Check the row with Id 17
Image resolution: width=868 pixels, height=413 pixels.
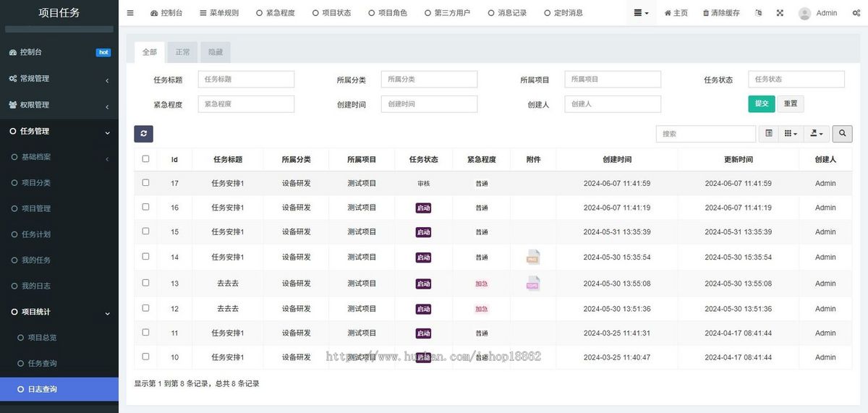click(x=145, y=183)
